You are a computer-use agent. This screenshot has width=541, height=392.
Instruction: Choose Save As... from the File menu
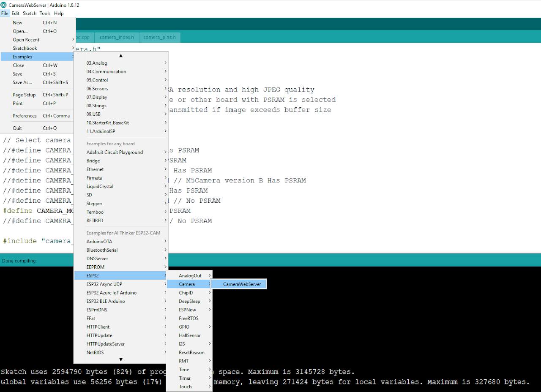38,82
